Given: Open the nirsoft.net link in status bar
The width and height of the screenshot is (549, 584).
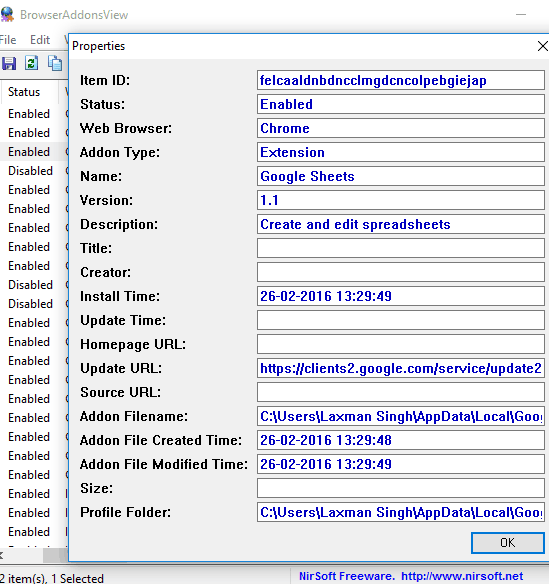Looking at the screenshot, I should (462, 576).
